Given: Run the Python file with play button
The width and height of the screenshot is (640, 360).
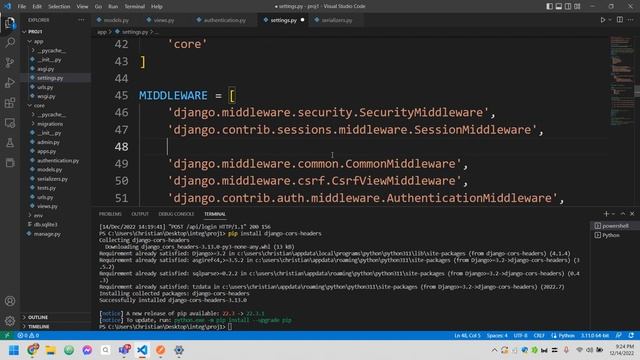Looking at the screenshot, I should tap(602, 20).
